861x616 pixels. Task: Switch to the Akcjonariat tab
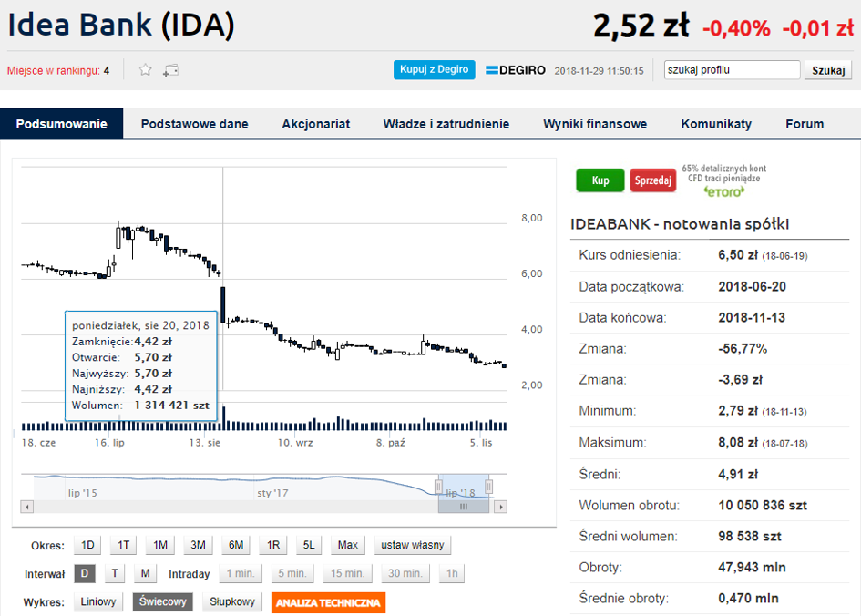316,124
